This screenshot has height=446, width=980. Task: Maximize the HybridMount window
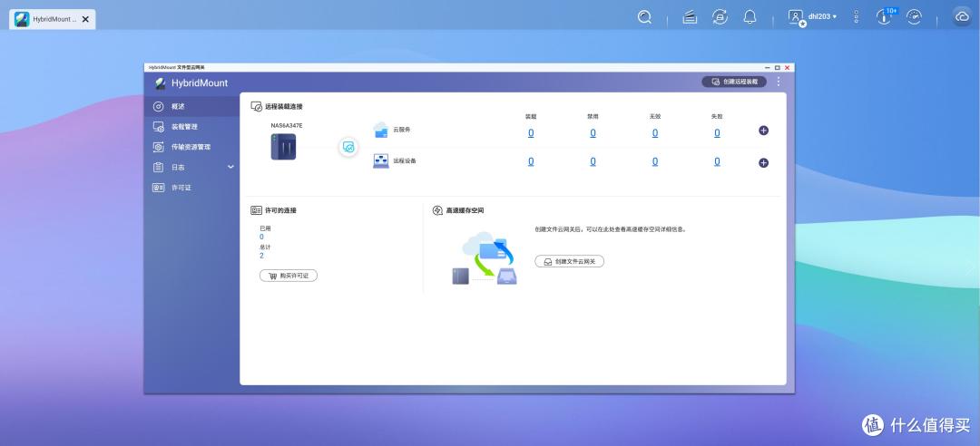(x=778, y=67)
